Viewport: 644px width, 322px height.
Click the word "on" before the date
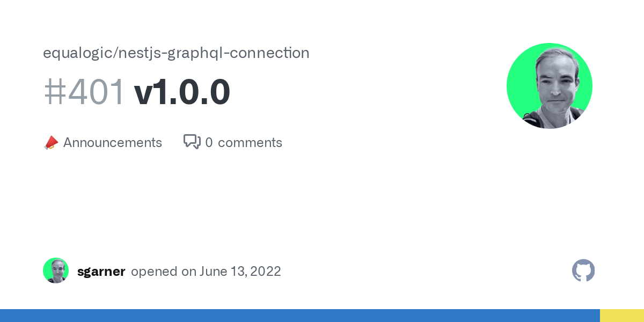(188, 272)
